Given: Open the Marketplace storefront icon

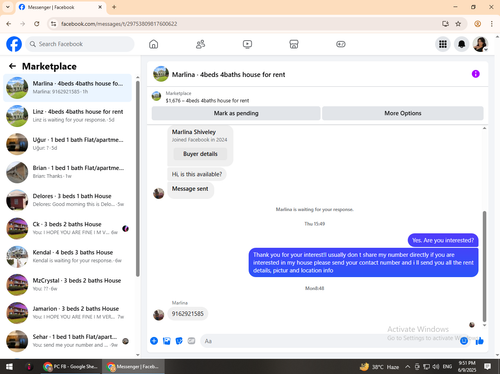Looking at the screenshot, I should [x=294, y=44].
